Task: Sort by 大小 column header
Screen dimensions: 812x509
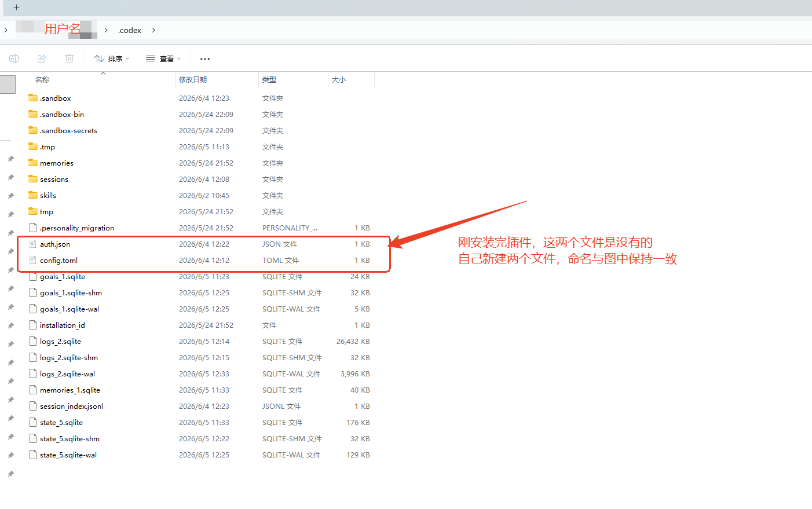Action: 339,79
